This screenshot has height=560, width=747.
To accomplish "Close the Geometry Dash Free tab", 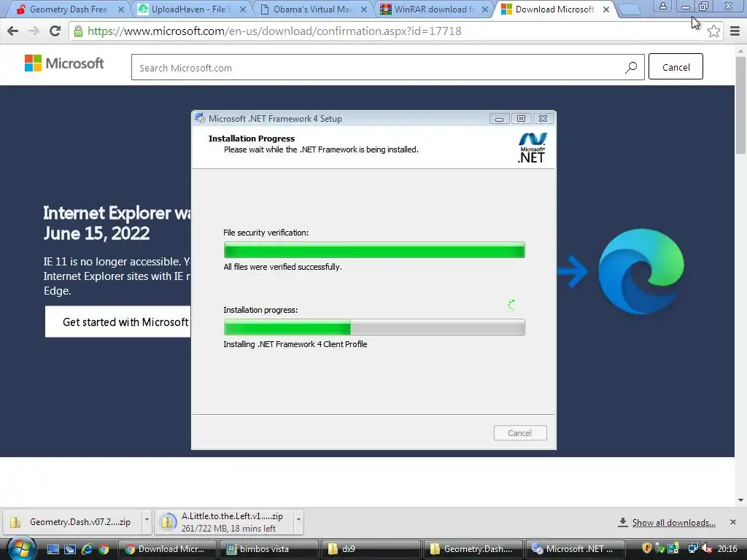I will click(x=121, y=9).
